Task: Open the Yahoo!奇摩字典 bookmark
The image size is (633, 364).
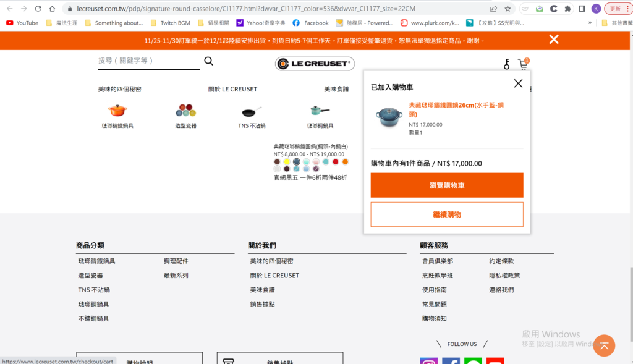Action: [261, 23]
